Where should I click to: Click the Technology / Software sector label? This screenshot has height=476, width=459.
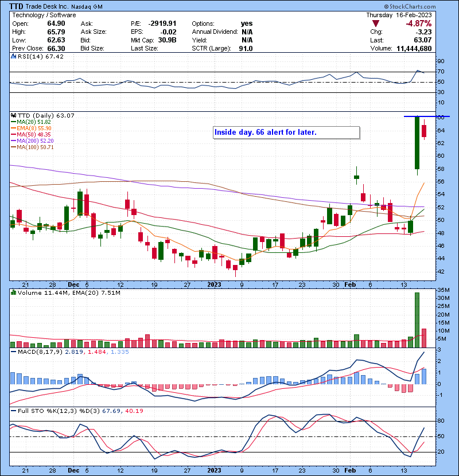pos(44,15)
